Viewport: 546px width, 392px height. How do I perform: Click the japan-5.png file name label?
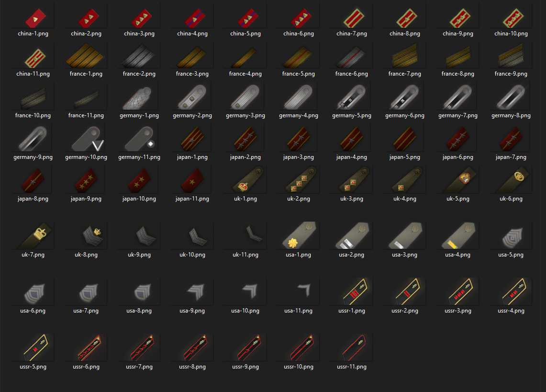(405, 157)
